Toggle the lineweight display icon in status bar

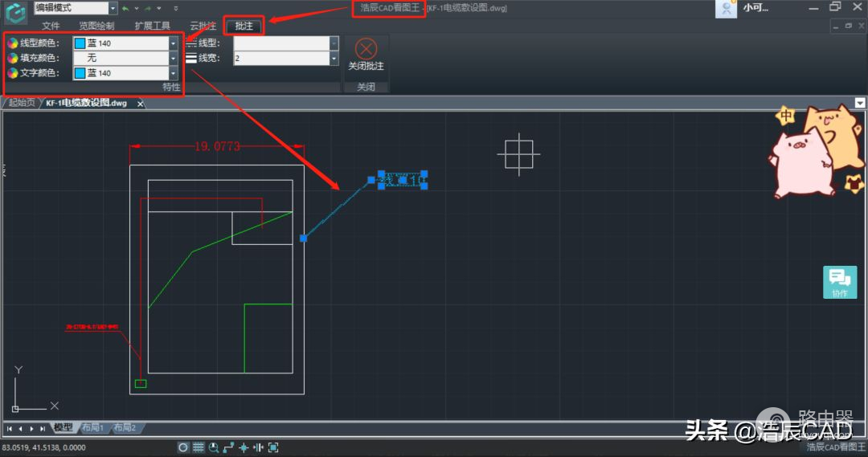point(258,447)
